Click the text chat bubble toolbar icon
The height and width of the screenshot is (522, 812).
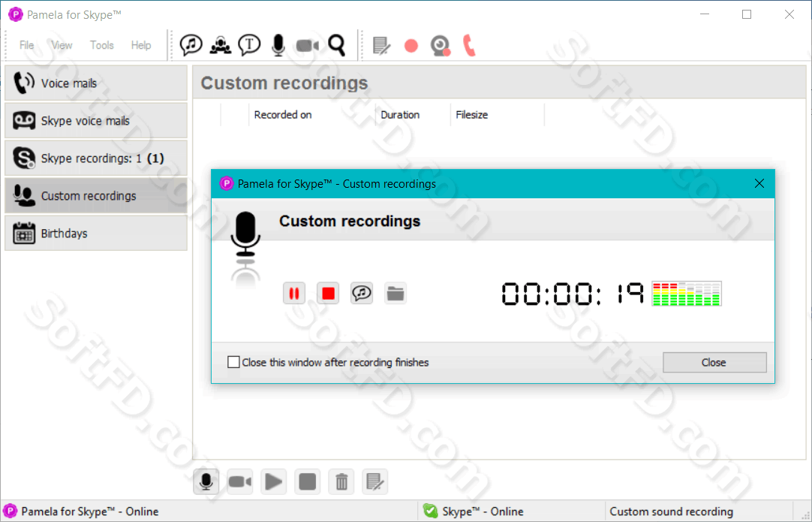pyautogui.click(x=249, y=45)
